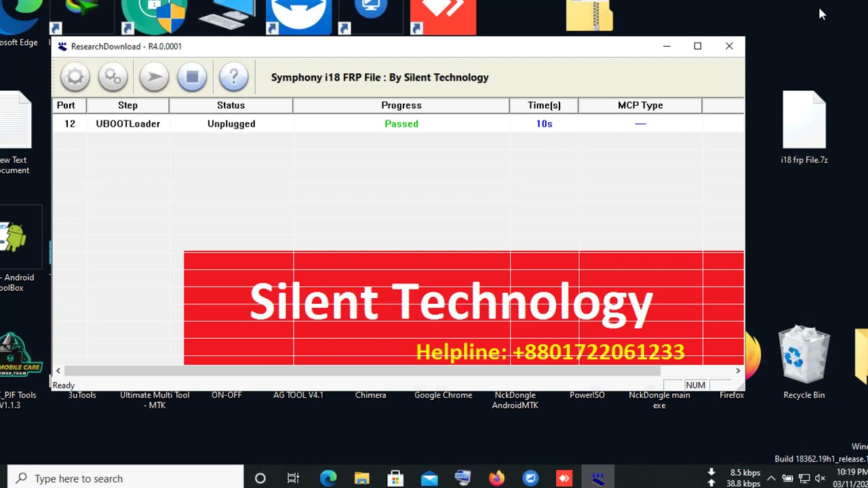Select the i18 frp File.7z desktop file
The image size is (868, 488).
[804, 127]
